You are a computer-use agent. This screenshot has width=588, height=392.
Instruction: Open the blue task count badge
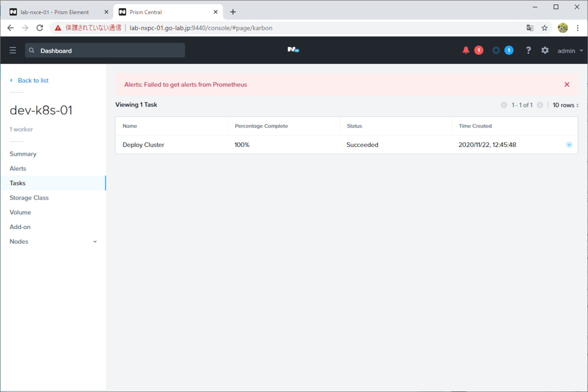pos(509,50)
